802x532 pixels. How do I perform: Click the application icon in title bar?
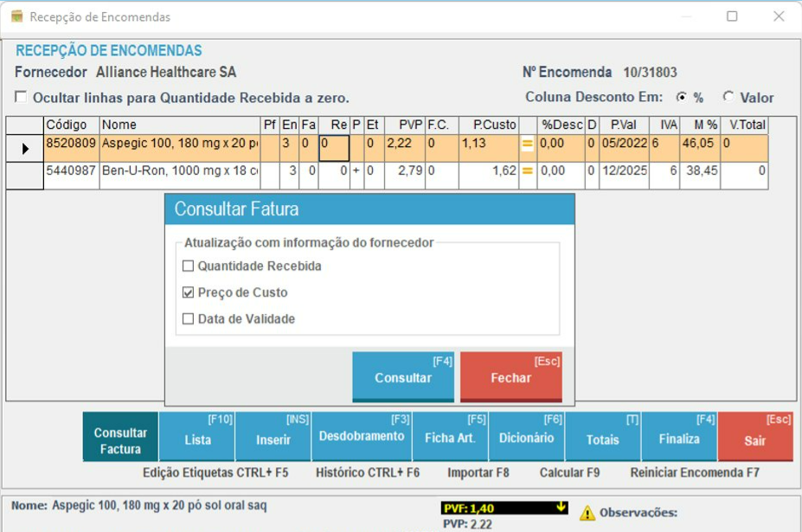pyautogui.click(x=16, y=16)
